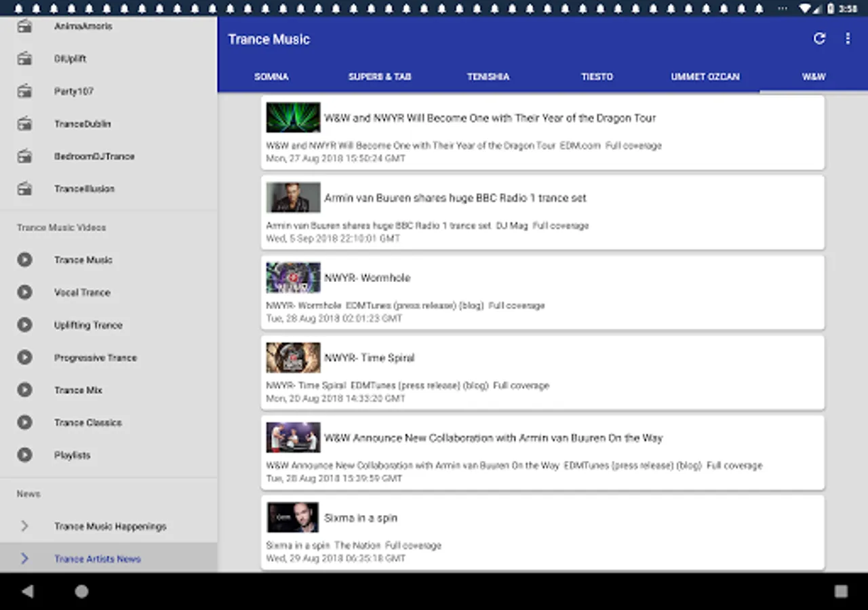Go to the UMMET OZCAN tab
This screenshot has height=610, width=868.
pyautogui.click(x=705, y=77)
